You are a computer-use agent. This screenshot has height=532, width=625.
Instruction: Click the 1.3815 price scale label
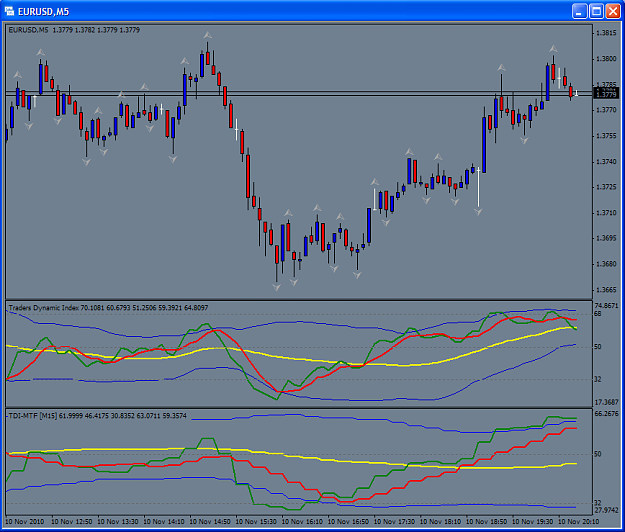[606, 33]
